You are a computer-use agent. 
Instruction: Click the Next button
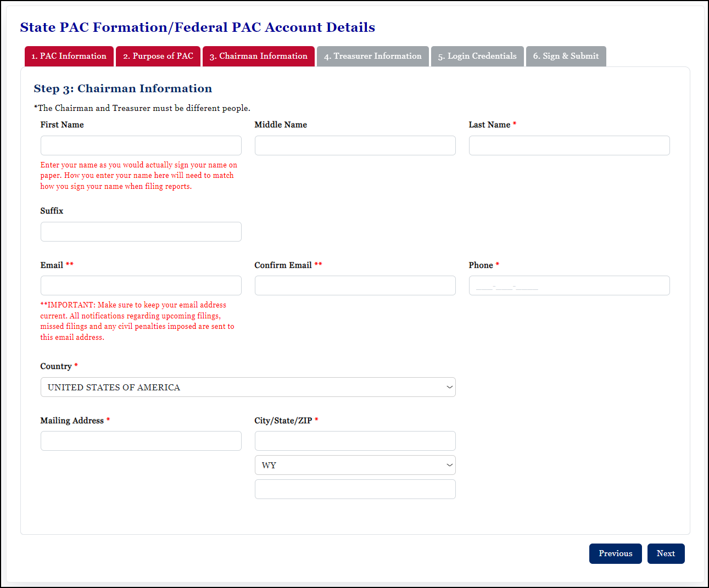click(666, 553)
